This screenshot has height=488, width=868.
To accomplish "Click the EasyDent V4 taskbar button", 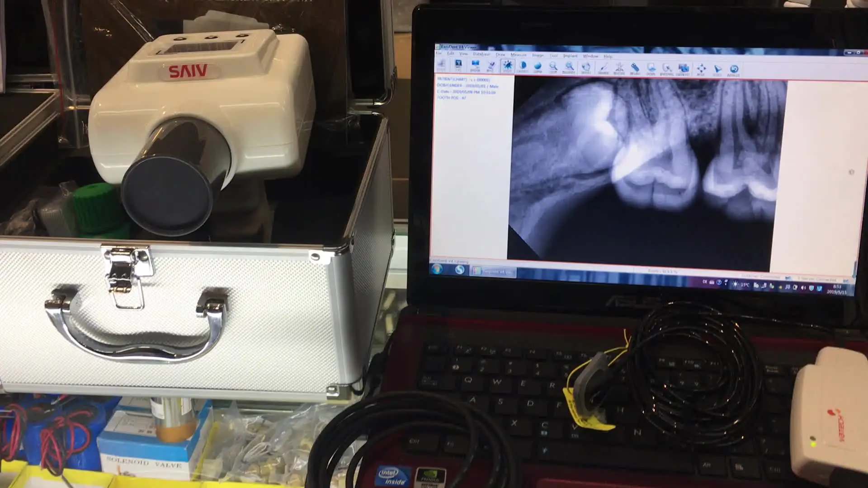I will tap(493, 271).
